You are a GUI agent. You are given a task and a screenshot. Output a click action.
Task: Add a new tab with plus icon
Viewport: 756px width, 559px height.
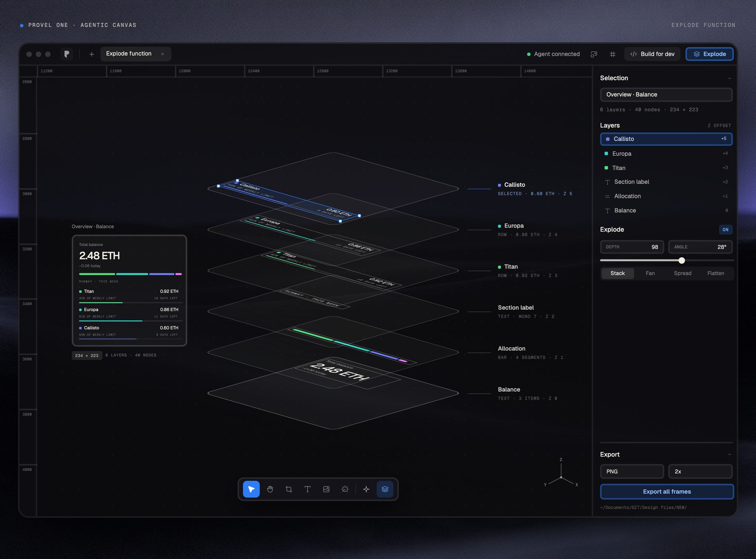pos(92,54)
